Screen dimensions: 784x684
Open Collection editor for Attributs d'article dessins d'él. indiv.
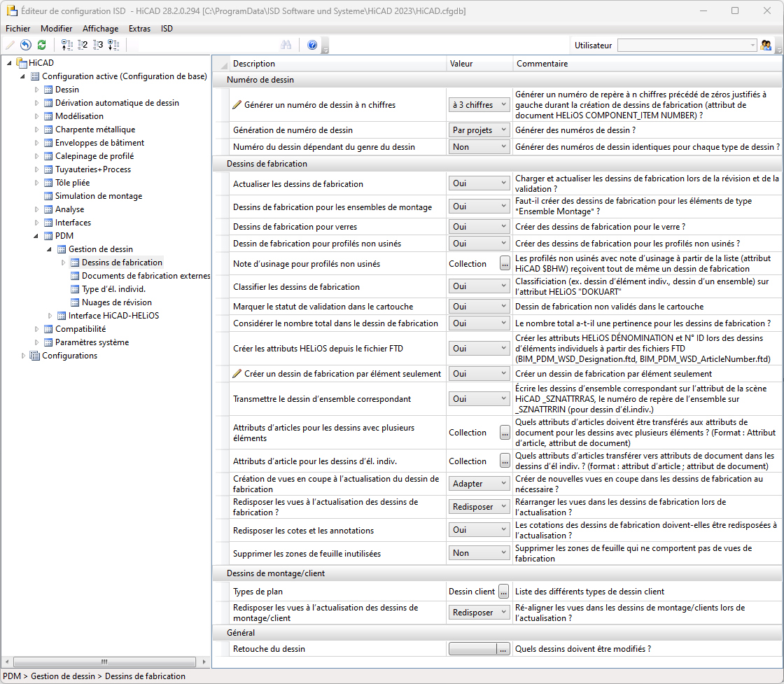505,461
